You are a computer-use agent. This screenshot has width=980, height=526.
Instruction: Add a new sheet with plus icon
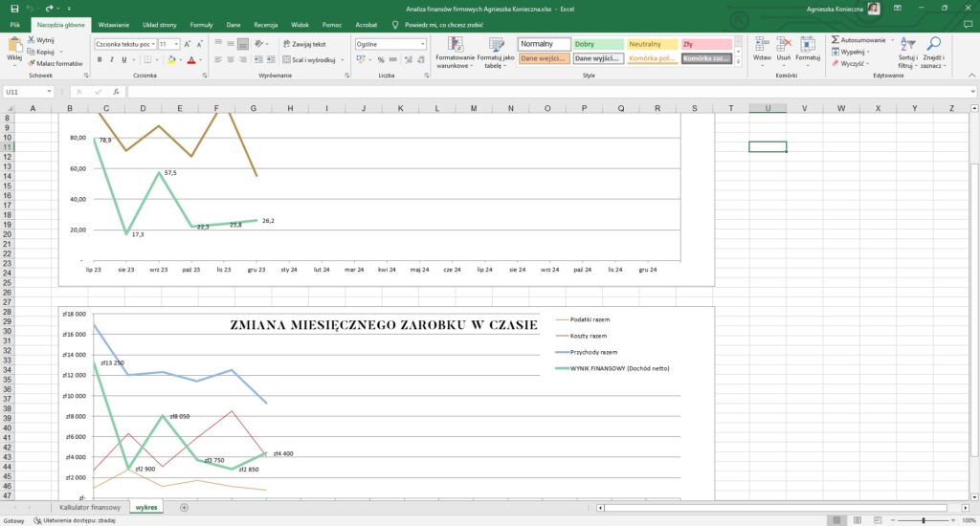(184, 507)
